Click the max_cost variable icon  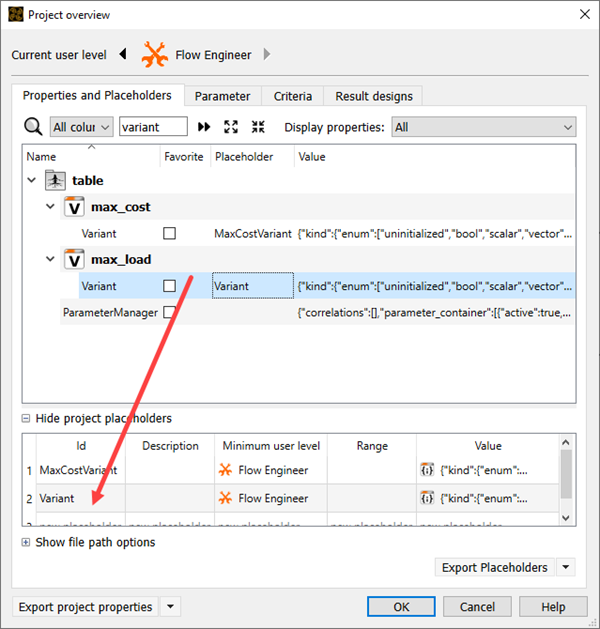coord(74,207)
